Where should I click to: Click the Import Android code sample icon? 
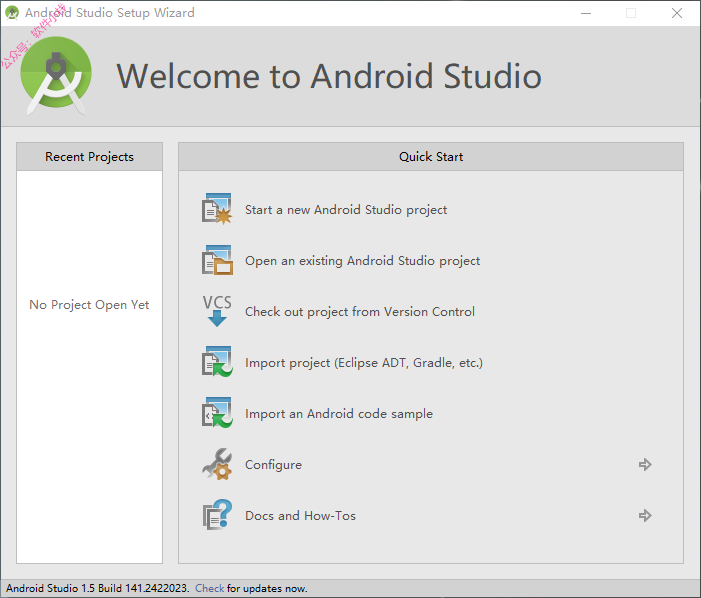coord(217,413)
